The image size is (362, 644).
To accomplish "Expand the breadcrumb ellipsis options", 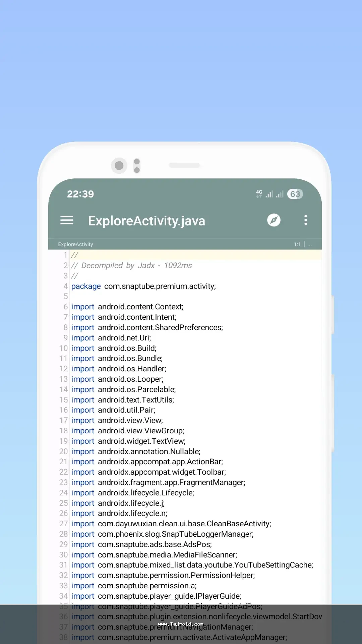I will click(x=310, y=245).
